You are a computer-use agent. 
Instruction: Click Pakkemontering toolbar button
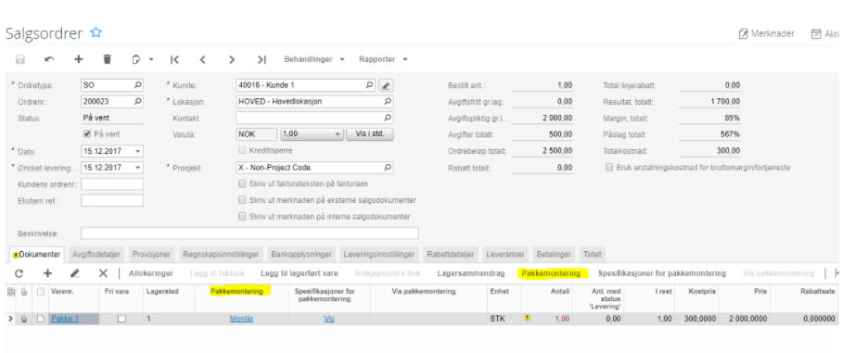(551, 273)
